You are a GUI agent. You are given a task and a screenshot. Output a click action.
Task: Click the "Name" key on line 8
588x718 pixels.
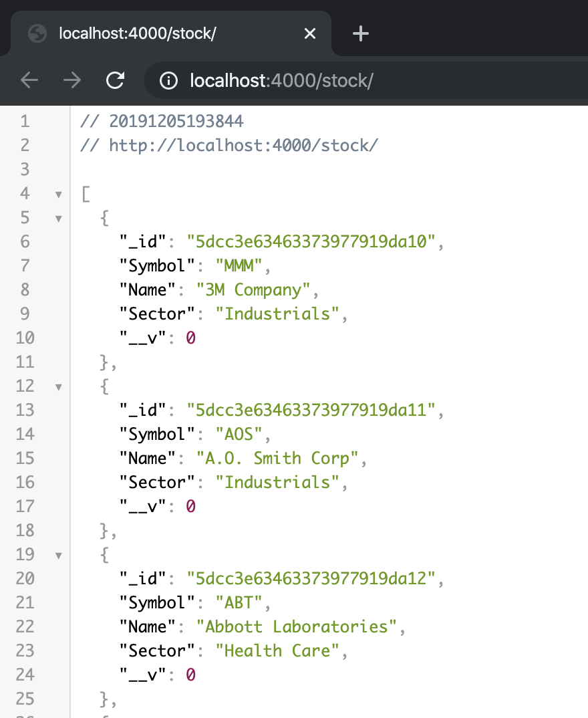point(148,290)
